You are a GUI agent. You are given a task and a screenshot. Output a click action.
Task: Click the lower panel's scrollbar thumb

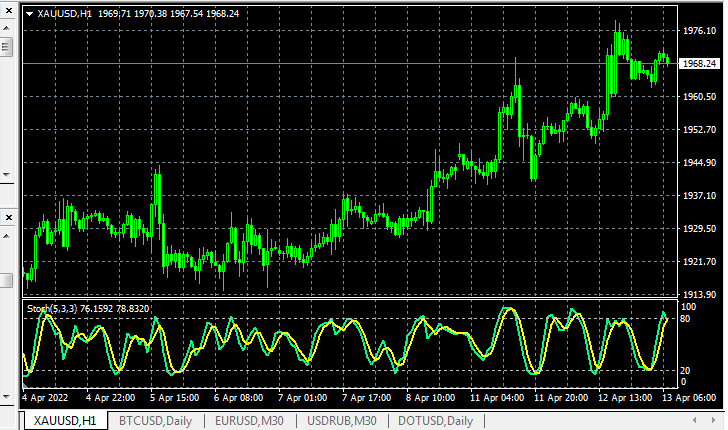pyautogui.click(x=6, y=280)
